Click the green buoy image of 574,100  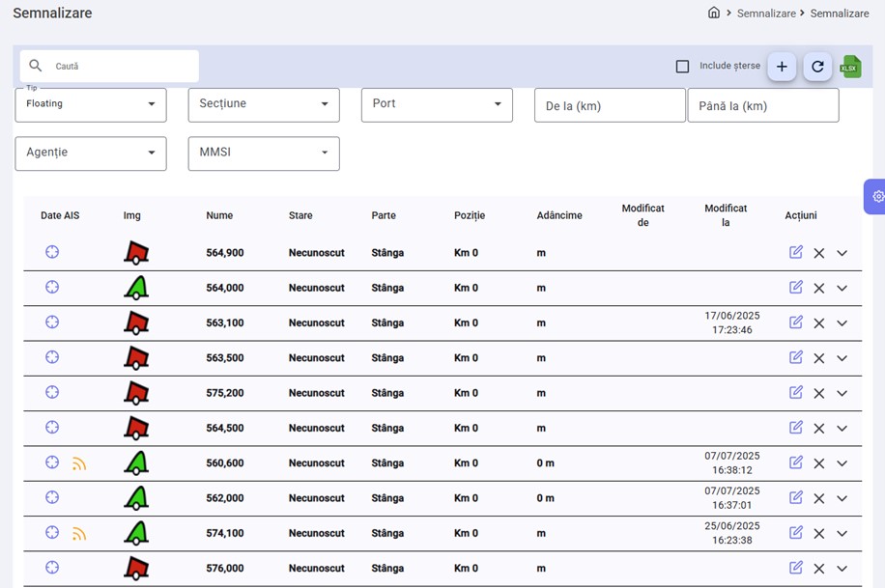[136, 533]
